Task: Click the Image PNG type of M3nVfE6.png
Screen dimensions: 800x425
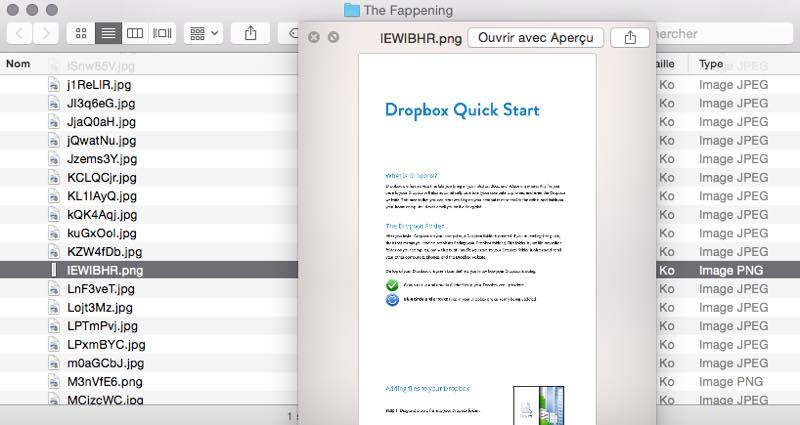Action: (x=731, y=382)
